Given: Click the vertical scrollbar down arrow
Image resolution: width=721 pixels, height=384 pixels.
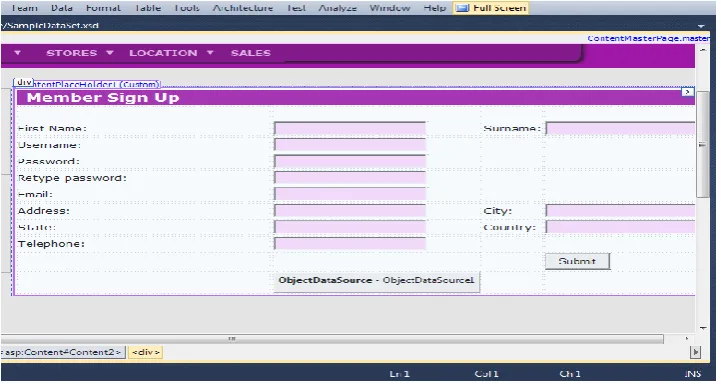Looking at the screenshot, I should tap(703, 328).
